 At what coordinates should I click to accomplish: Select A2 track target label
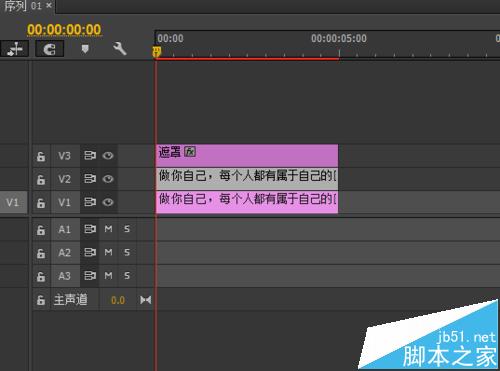[65, 253]
